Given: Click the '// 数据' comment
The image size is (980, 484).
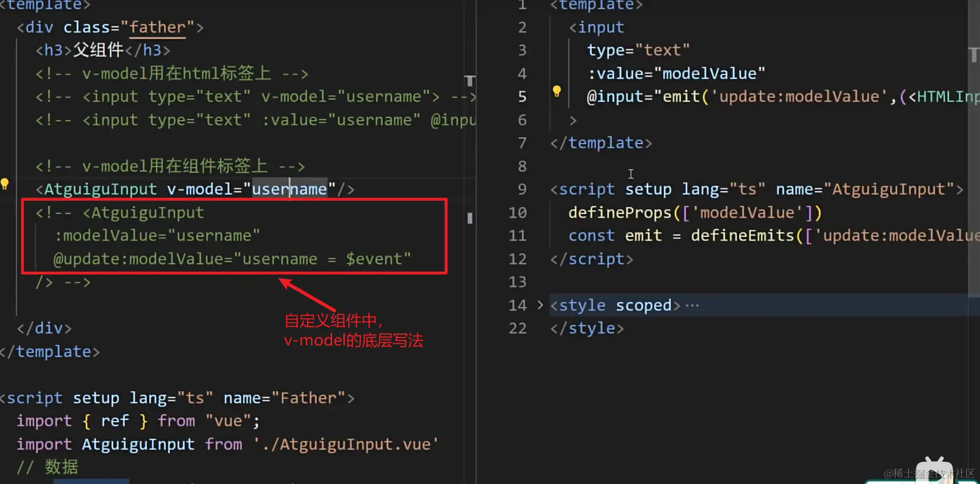Looking at the screenshot, I should tap(47, 467).
